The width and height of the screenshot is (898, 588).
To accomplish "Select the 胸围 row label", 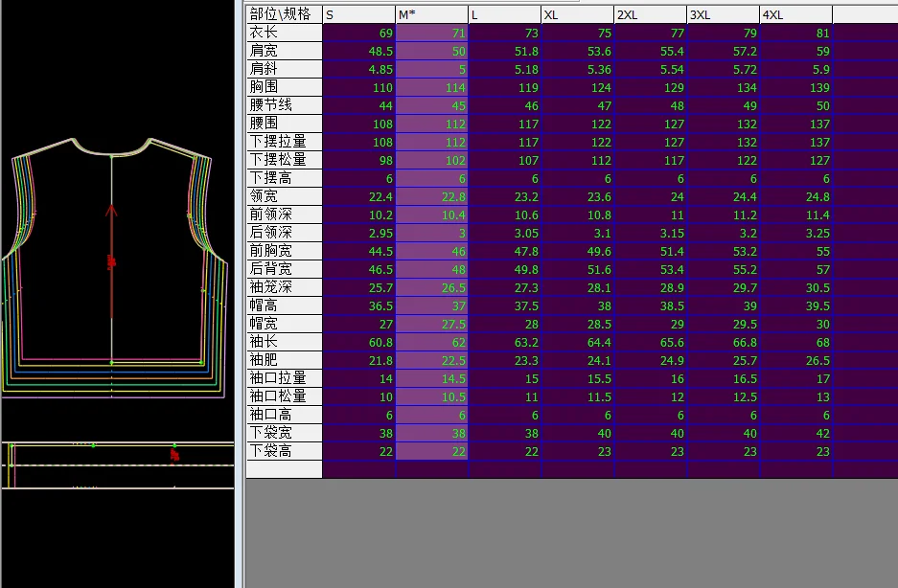I will click(x=284, y=87).
